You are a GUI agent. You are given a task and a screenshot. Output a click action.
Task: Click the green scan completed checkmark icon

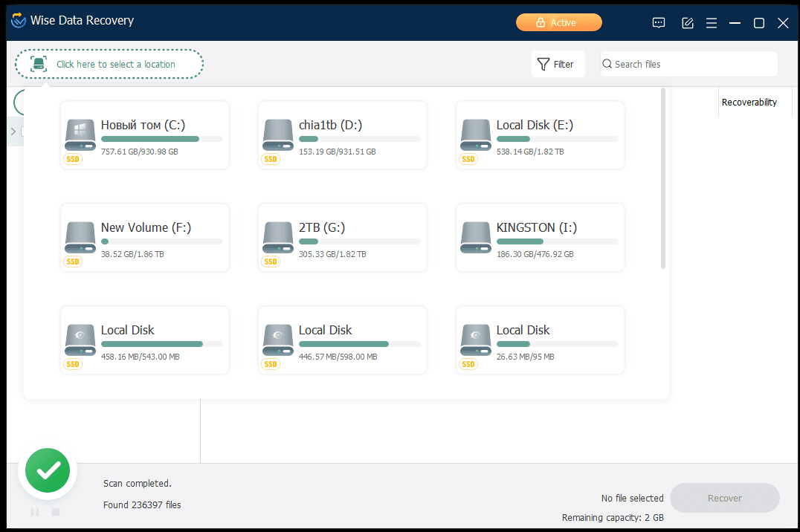click(48, 470)
